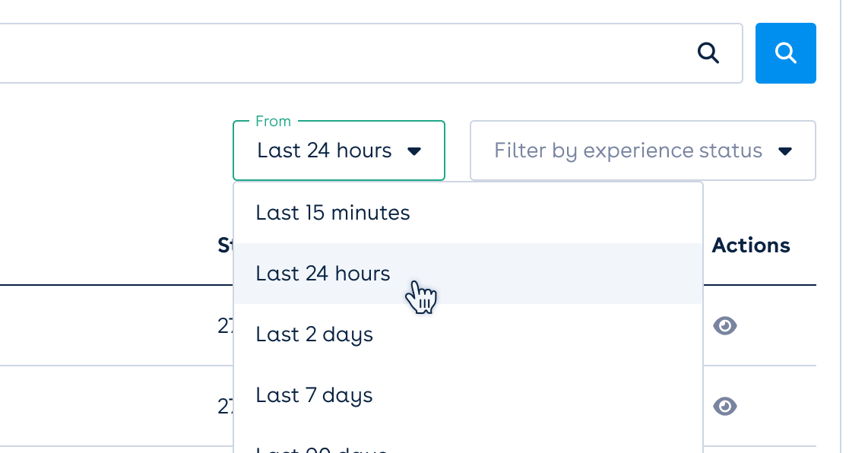
Task: Choose the partially visible Last 90 days option
Action: click(322, 448)
